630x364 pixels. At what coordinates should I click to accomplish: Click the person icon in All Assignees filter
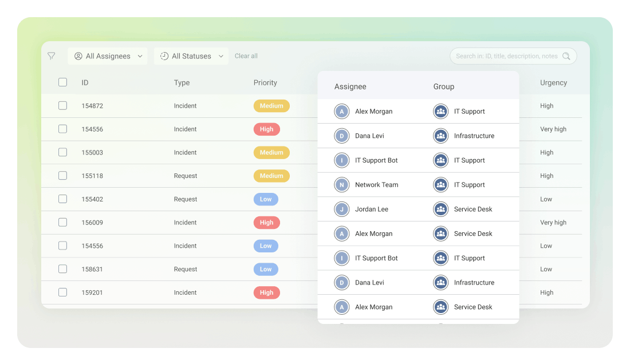pyautogui.click(x=78, y=56)
